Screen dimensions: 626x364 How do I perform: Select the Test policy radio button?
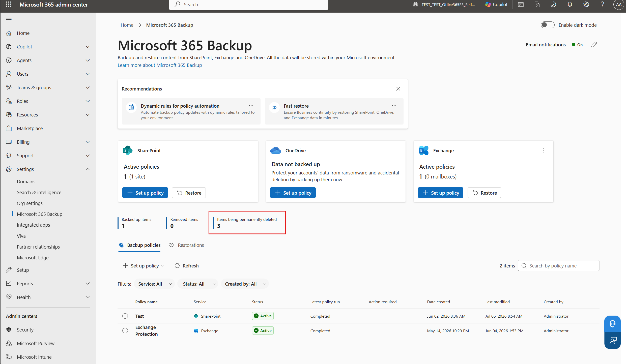pos(125,316)
